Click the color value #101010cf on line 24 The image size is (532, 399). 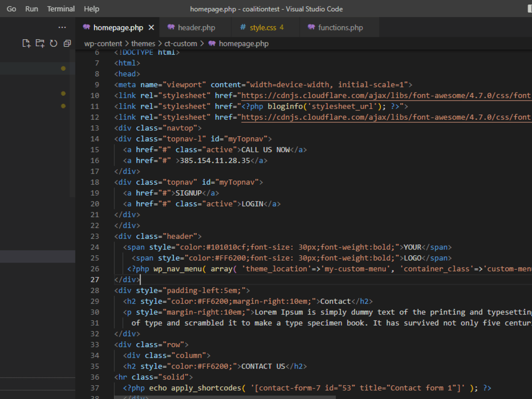226,247
